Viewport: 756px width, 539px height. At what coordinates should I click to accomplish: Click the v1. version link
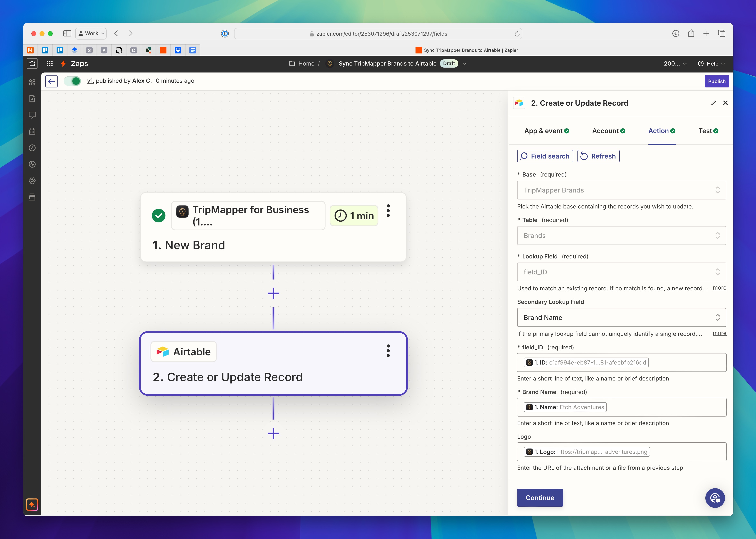pyautogui.click(x=90, y=81)
